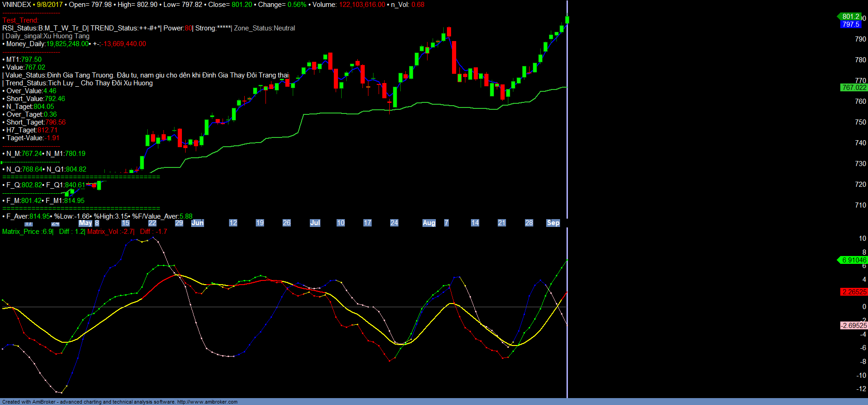The height and width of the screenshot is (405, 868).
Task: Click the Matrix_Price label in lower pane
Action: 21,232
